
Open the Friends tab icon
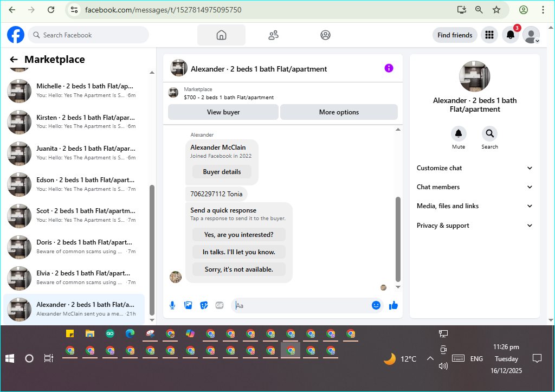pos(273,35)
